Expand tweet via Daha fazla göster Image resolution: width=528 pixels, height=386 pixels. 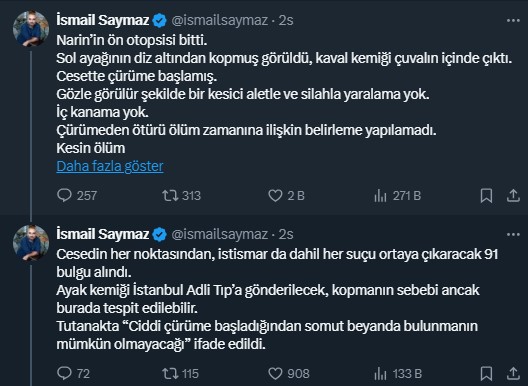pyautogui.click(x=110, y=166)
